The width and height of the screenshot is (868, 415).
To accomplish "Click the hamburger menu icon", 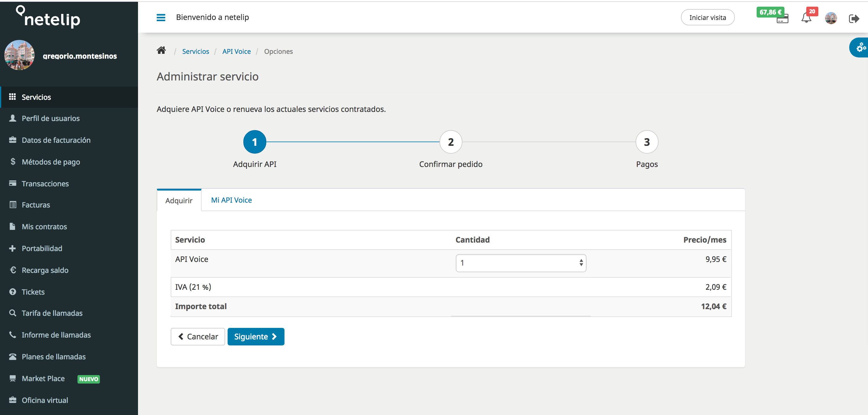I will click(x=161, y=18).
